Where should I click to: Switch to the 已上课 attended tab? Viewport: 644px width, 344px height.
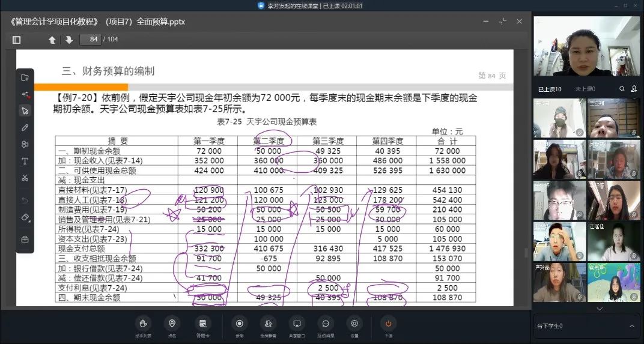pyautogui.click(x=550, y=89)
